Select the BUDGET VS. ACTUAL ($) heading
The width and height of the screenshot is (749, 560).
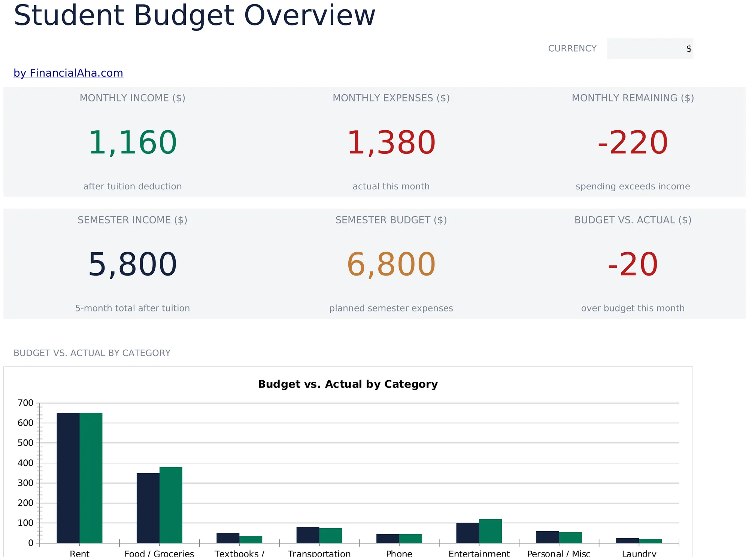tap(633, 220)
